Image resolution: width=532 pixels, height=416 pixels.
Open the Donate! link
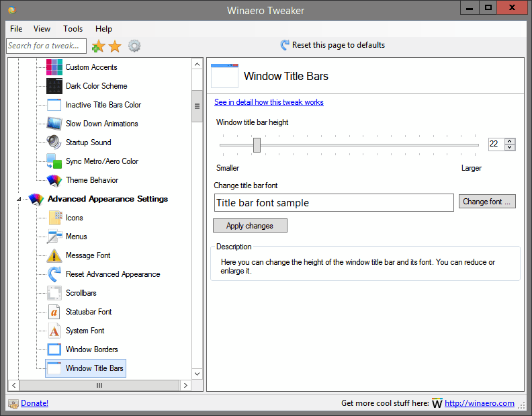click(x=35, y=403)
